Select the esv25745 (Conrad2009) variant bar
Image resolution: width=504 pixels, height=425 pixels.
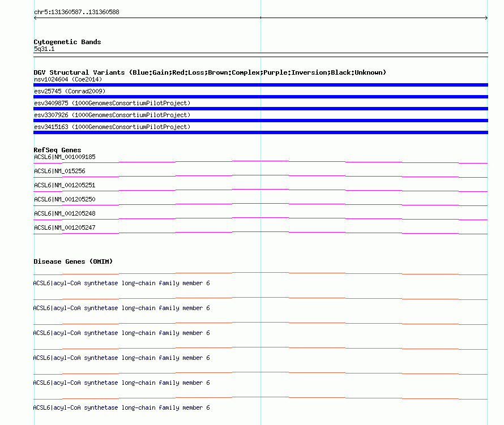260,97
